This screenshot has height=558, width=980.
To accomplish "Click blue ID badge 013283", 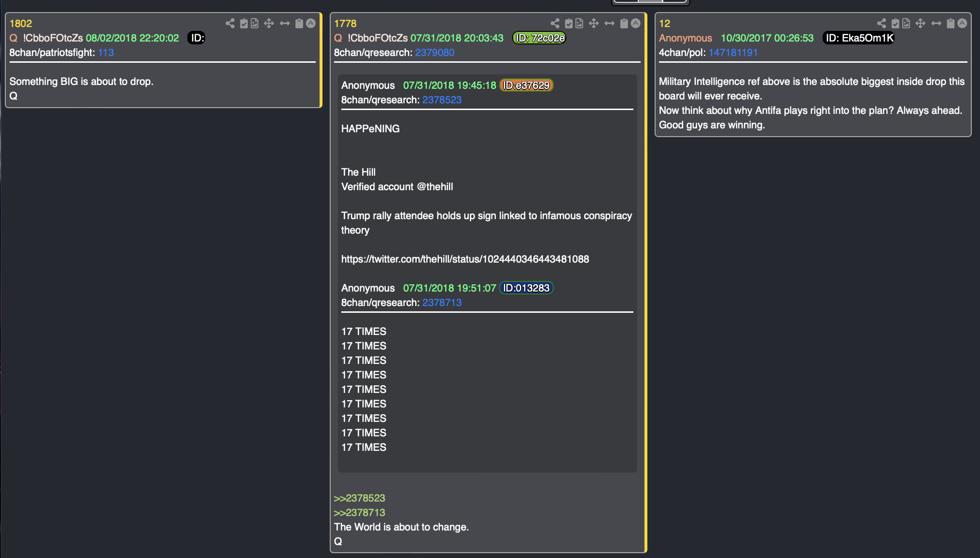I will (526, 288).
